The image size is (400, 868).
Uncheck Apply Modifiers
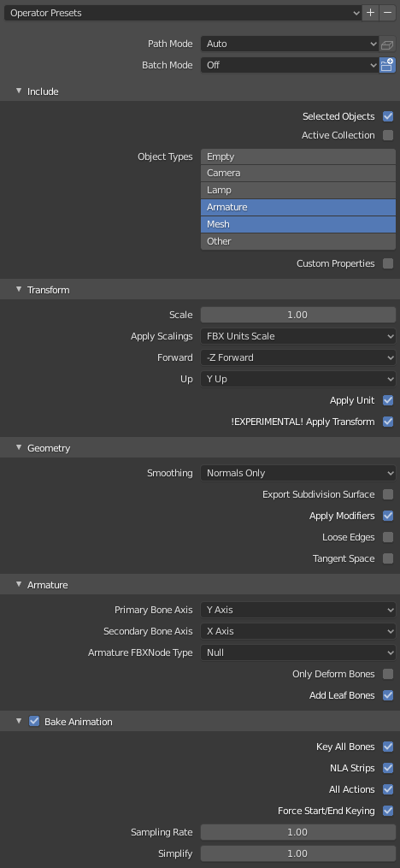(388, 516)
